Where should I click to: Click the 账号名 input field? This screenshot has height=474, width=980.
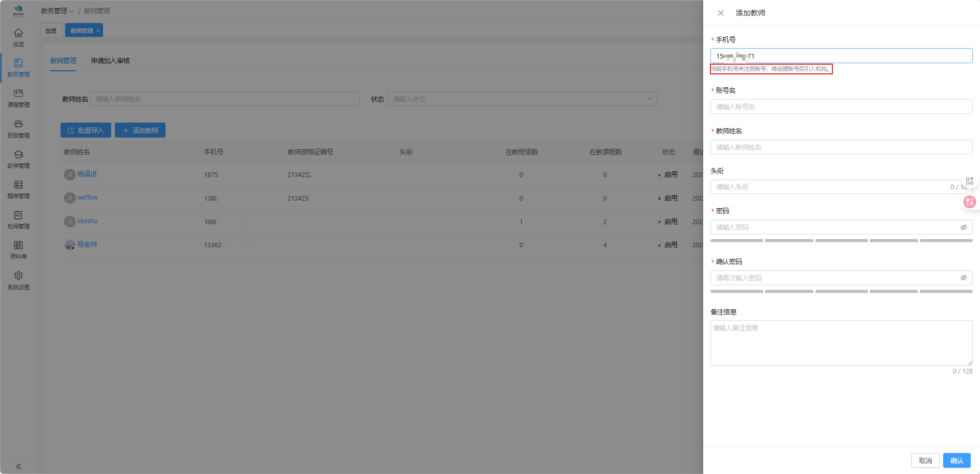[841, 107]
